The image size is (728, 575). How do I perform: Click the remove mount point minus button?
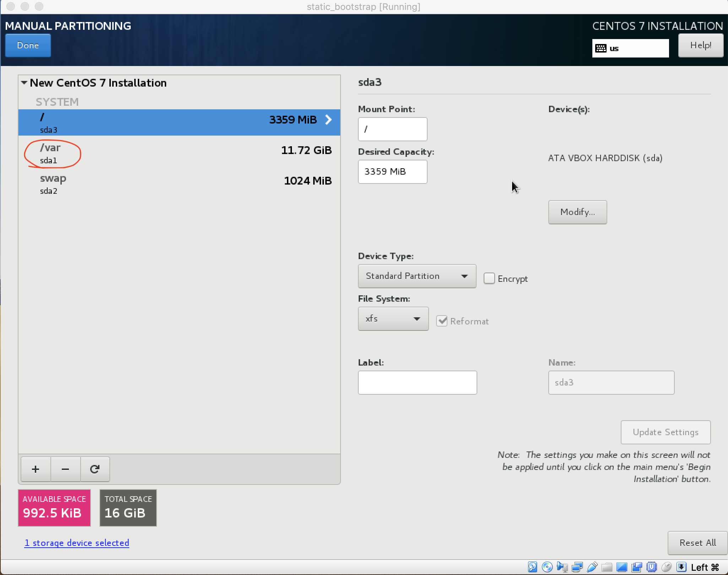[65, 469]
